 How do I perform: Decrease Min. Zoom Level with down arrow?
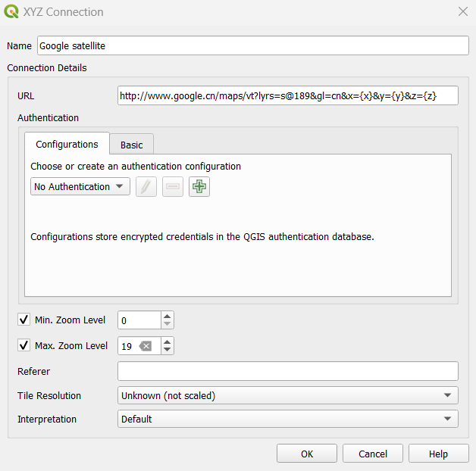(167, 324)
